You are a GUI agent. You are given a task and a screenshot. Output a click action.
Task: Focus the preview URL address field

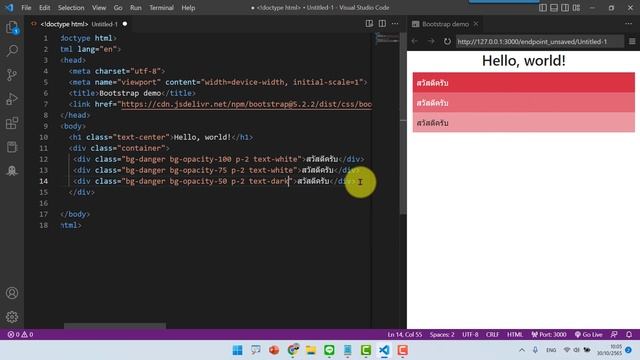click(539, 41)
